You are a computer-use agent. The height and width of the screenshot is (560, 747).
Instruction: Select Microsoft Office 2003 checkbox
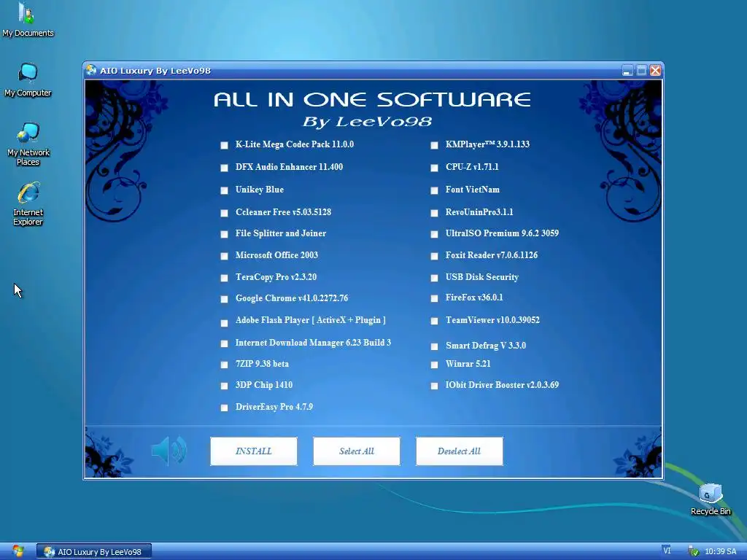point(224,256)
